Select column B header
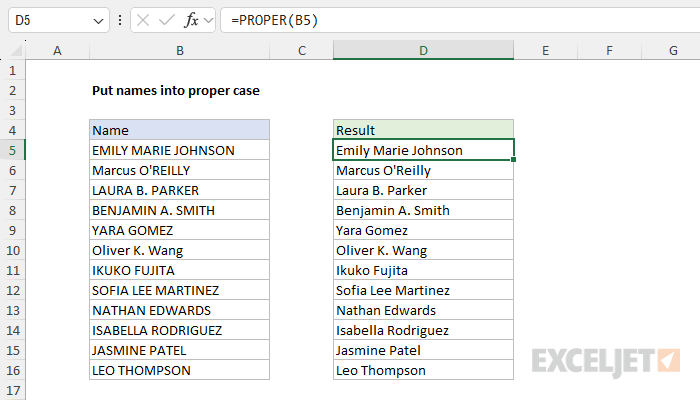 click(x=179, y=50)
